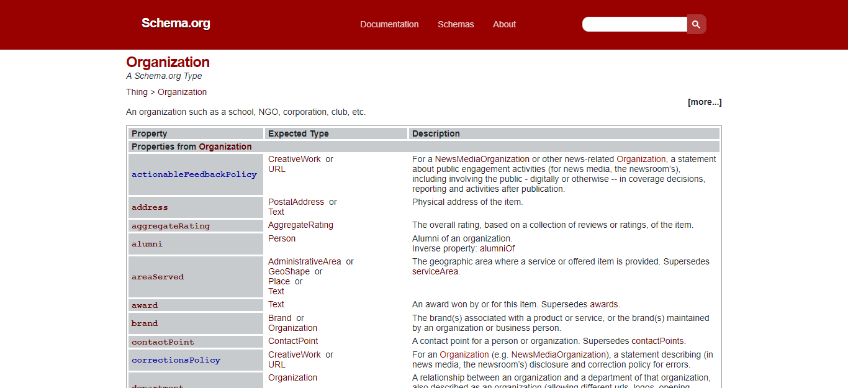Open the Schema.org home logo link
This screenshot has height=388, width=848.
point(176,23)
